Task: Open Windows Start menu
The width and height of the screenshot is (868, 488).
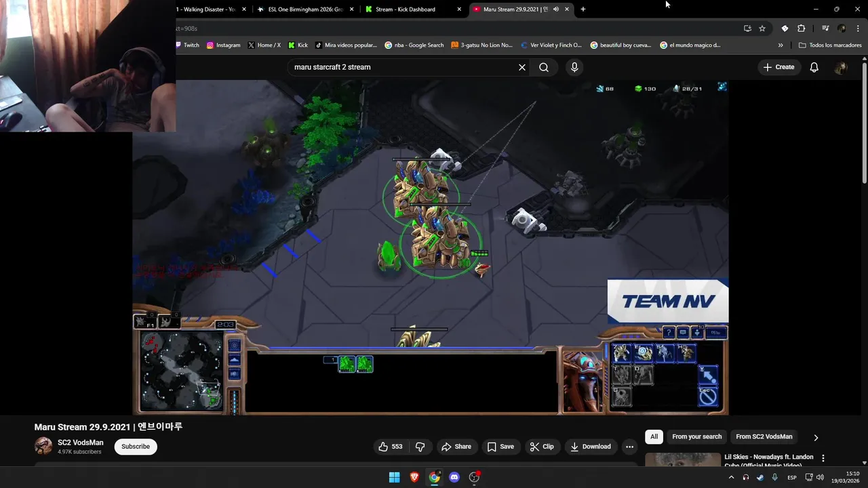Action: coord(394,477)
